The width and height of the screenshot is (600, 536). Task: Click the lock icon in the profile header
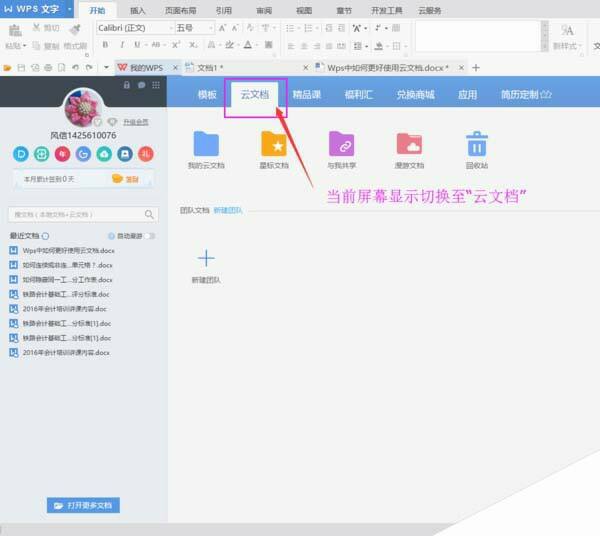coord(127,85)
